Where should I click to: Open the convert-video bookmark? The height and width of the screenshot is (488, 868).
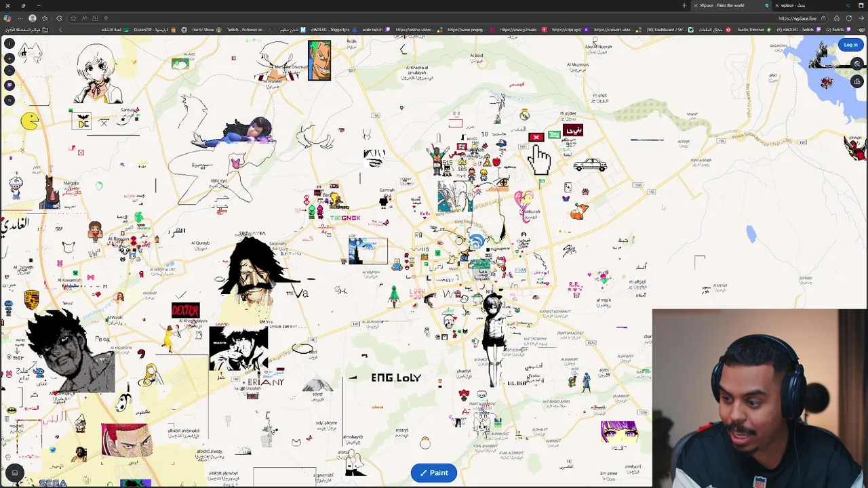[618, 30]
